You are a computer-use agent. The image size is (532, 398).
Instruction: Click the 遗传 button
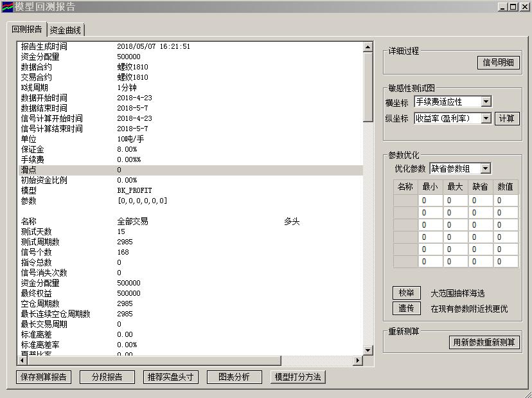pyautogui.click(x=406, y=309)
